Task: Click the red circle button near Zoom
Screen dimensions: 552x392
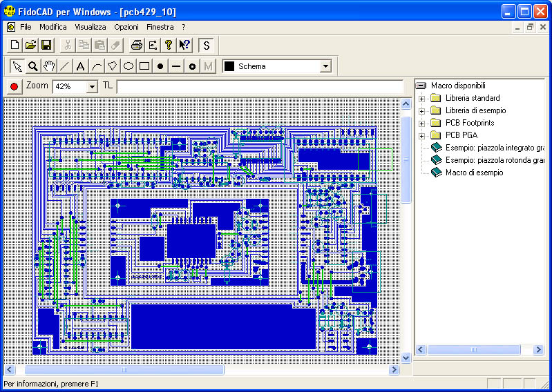Action: pyautogui.click(x=15, y=86)
